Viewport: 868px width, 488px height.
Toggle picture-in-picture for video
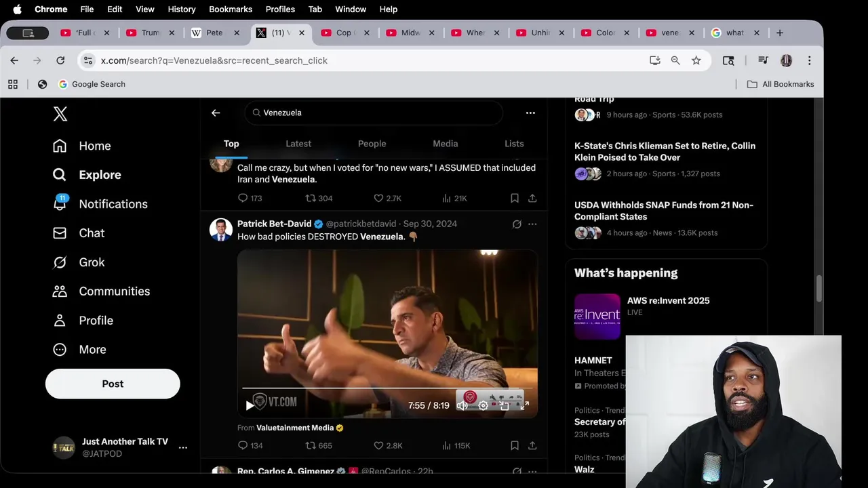point(504,405)
